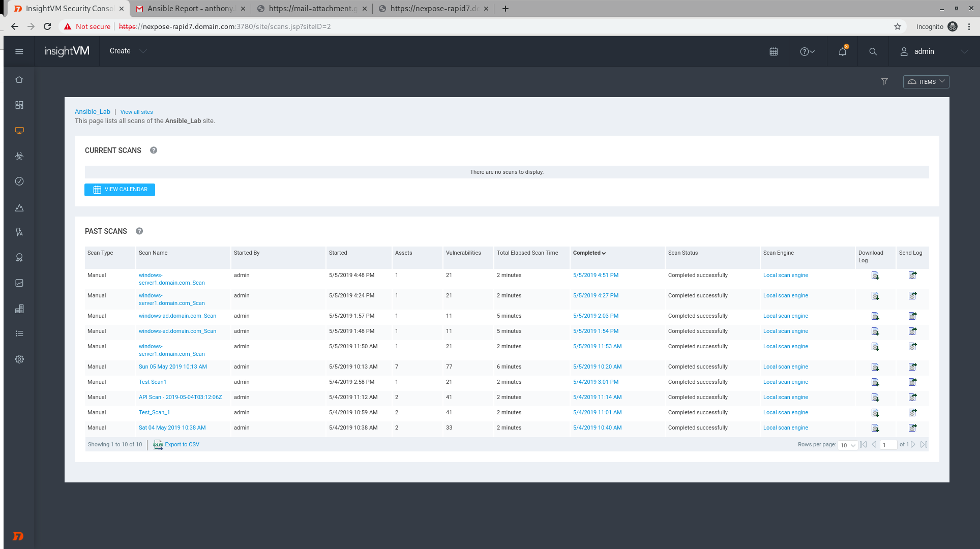
Task: Change Rows per page dropdown
Action: click(848, 445)
